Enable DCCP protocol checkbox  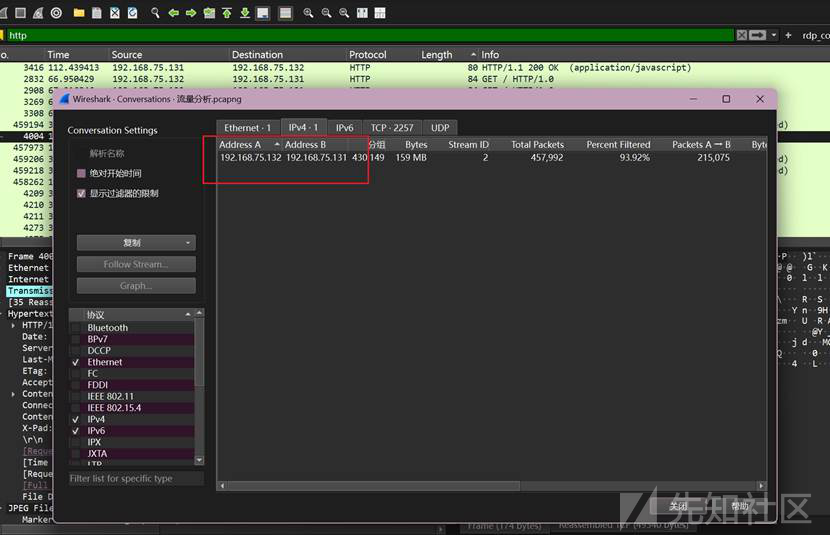click(76, 350)
